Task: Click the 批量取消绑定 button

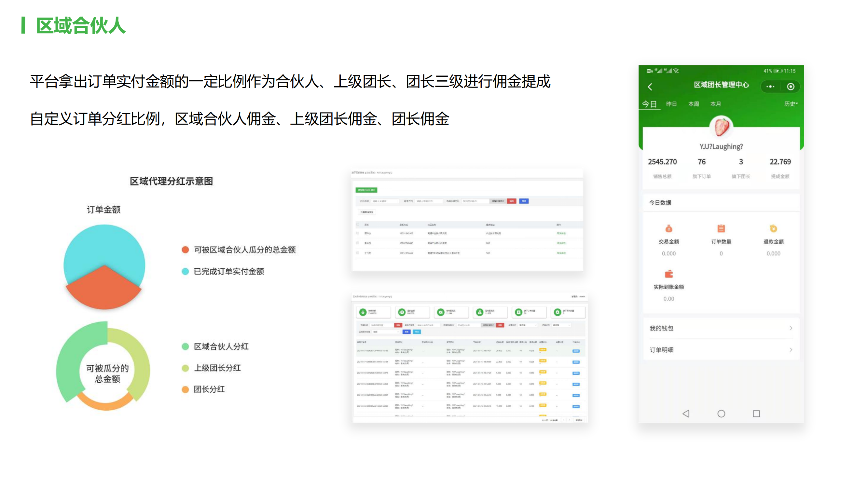Action: 366,212
